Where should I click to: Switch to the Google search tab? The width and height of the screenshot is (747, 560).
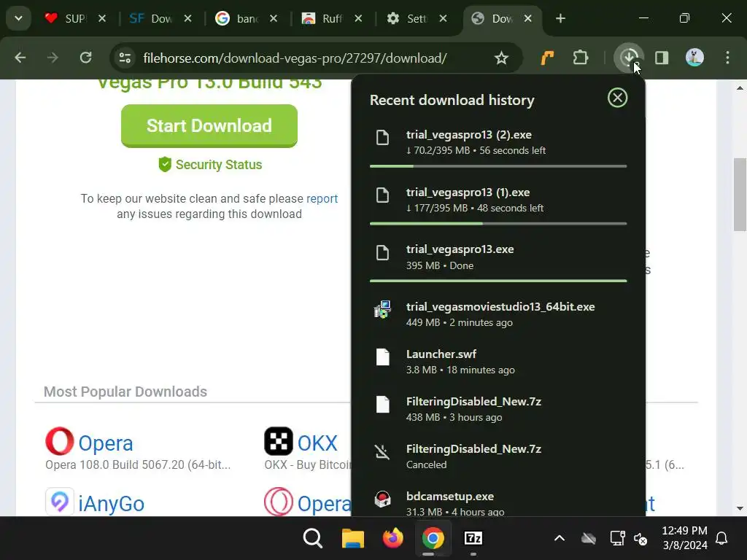tap(236, 18)
